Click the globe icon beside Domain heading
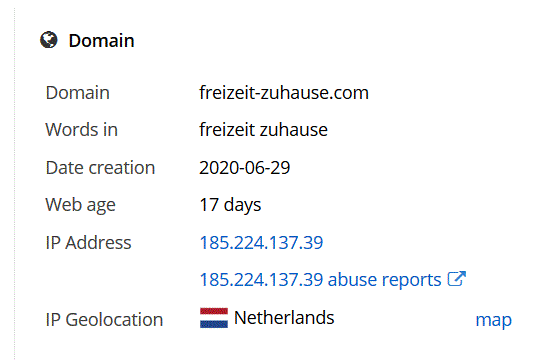Image resolution: width=559 pixels, height=360 pixels. [x=48, y=40]
